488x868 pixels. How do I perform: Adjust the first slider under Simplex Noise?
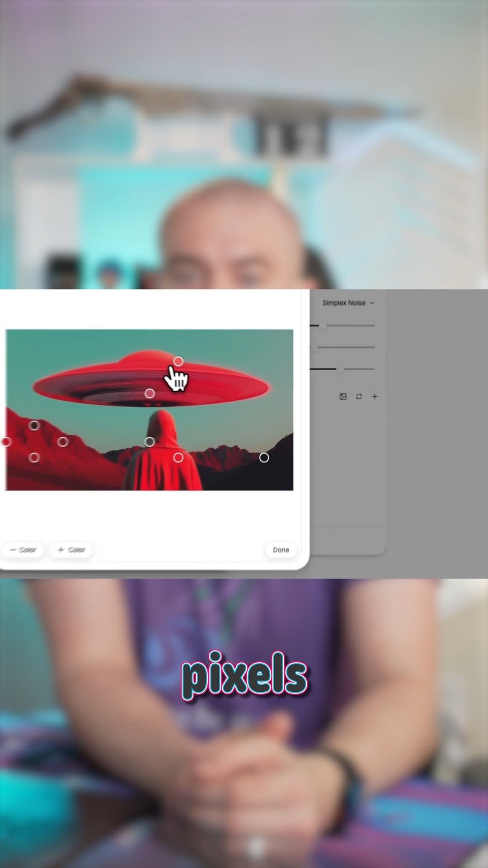click(x=342, y=325)
